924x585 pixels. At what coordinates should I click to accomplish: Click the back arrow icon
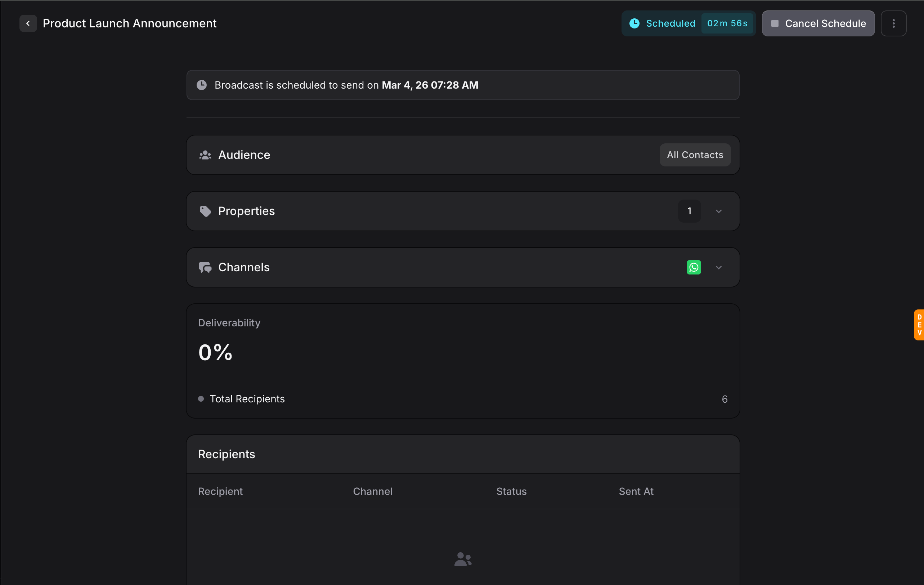coord(28,23)
